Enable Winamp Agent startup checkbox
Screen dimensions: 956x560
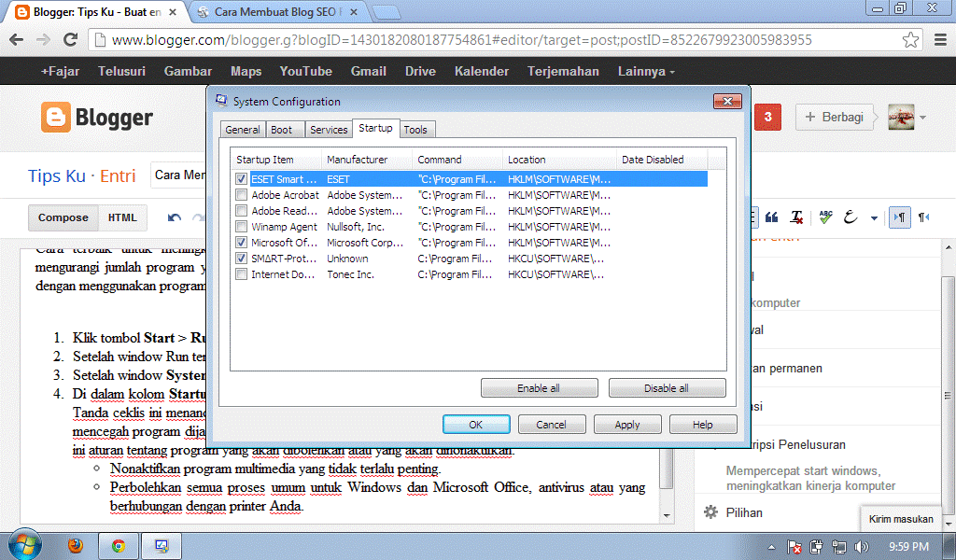[x=241, y=227]
